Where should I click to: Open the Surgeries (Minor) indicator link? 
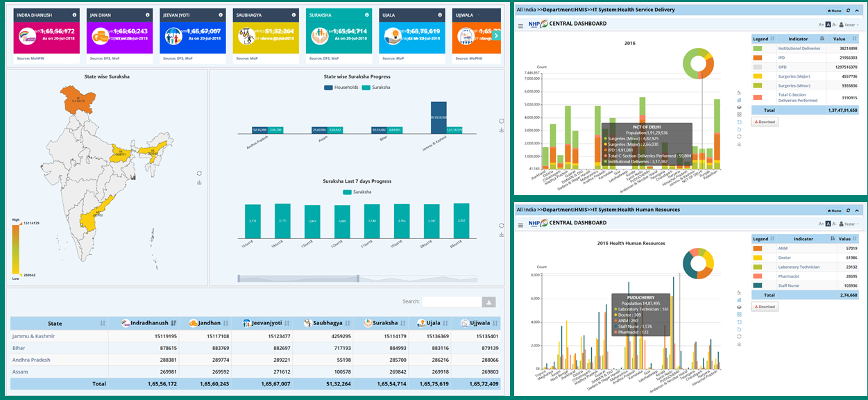click(793, 85)
